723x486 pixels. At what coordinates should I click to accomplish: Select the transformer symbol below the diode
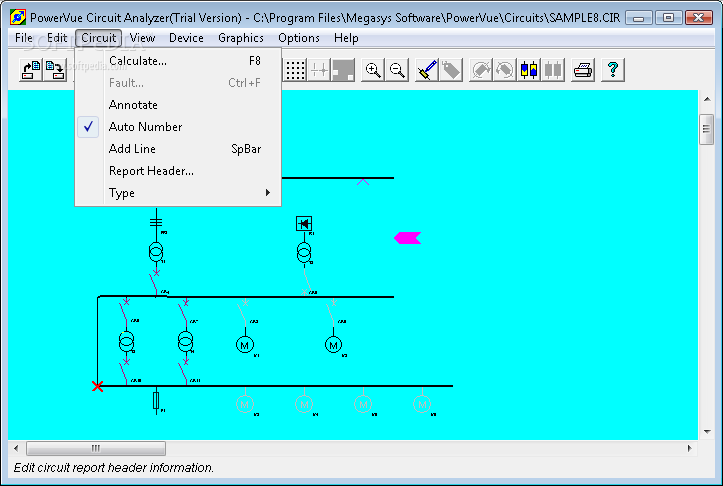tap(304, 253)
